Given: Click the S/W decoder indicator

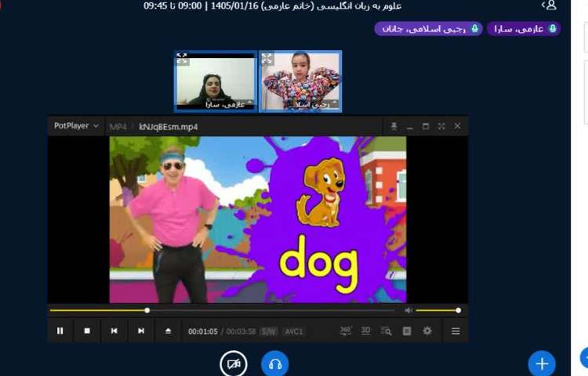Looking at the screenshot, I should [x=269, y=331].
